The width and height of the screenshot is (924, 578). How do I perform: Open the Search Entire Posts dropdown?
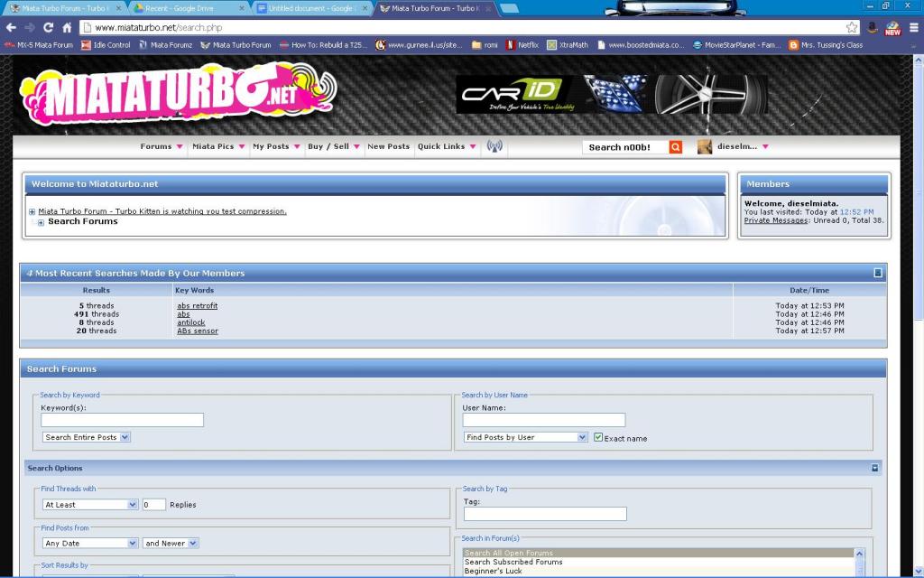coord(87,437)
